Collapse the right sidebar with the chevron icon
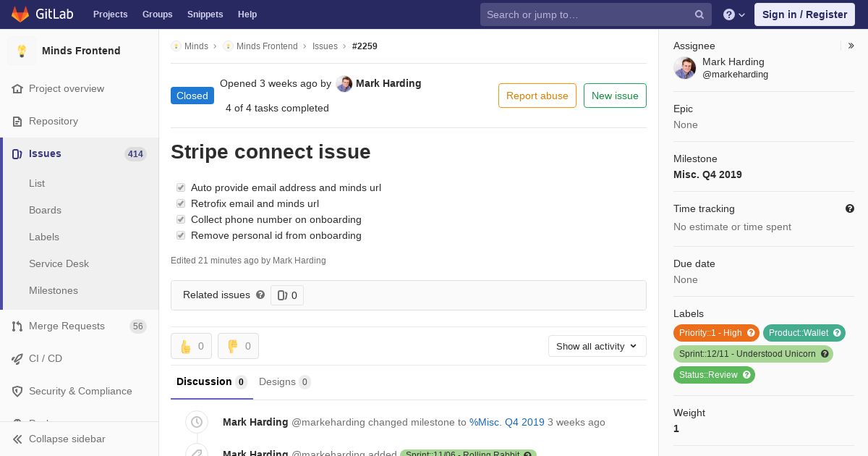 tap(851, 46)
